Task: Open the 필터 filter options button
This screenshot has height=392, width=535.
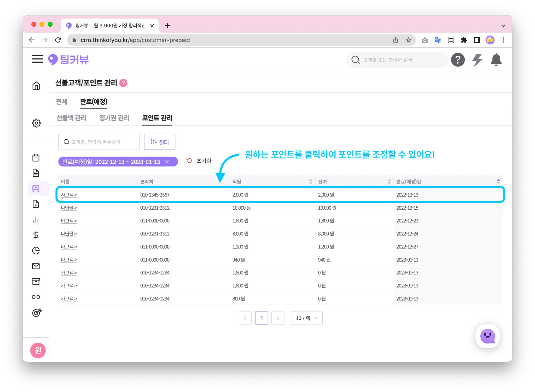Action: (160, 142)
